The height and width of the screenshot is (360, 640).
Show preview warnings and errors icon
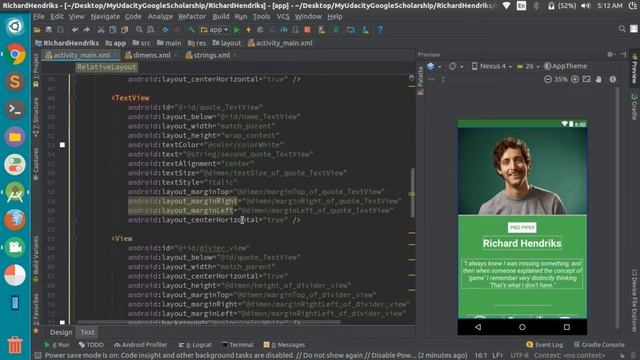coord(613,79)
